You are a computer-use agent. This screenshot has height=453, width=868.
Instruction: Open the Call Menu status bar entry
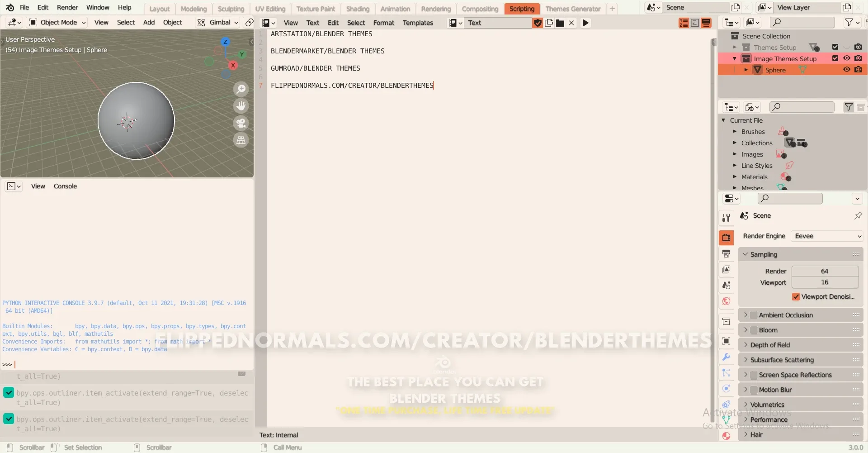[287, 447]
